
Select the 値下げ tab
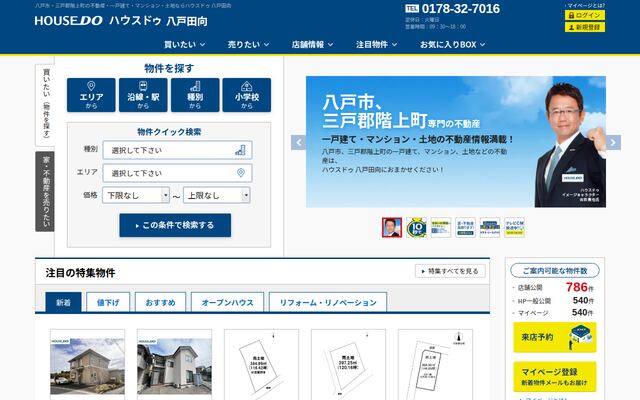coord(108,302)
